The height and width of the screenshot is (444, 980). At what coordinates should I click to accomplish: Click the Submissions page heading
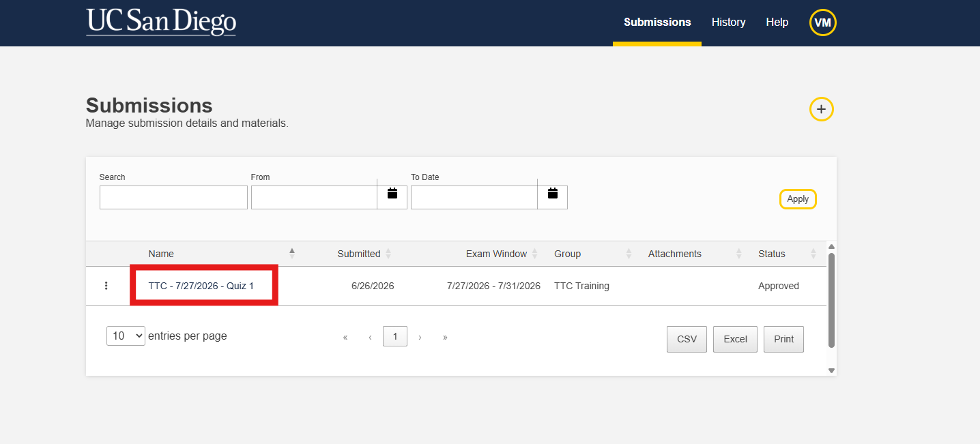coord(149,106)
